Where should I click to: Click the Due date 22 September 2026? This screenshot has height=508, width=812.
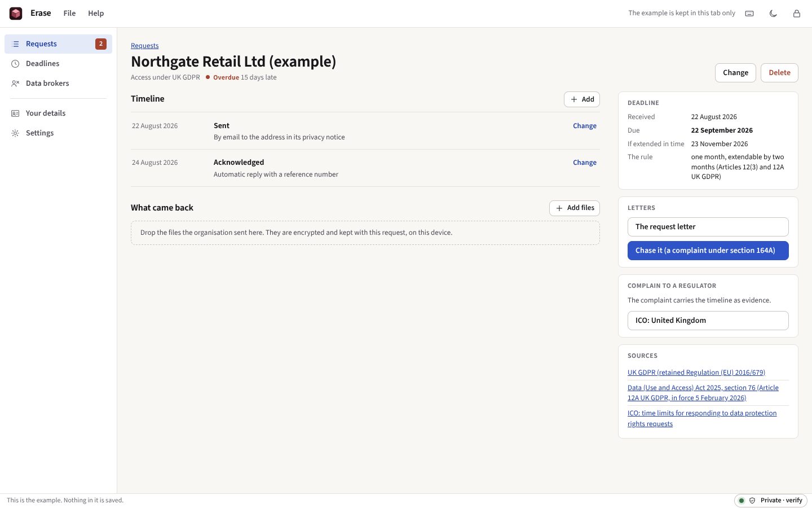pyautogui.click(x=722, y=130)
